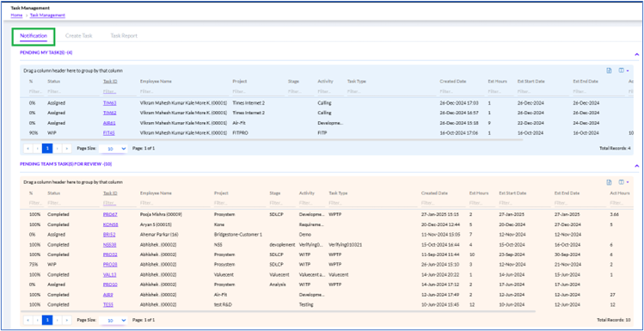Switch to the Notification tab

coord(34,36)
